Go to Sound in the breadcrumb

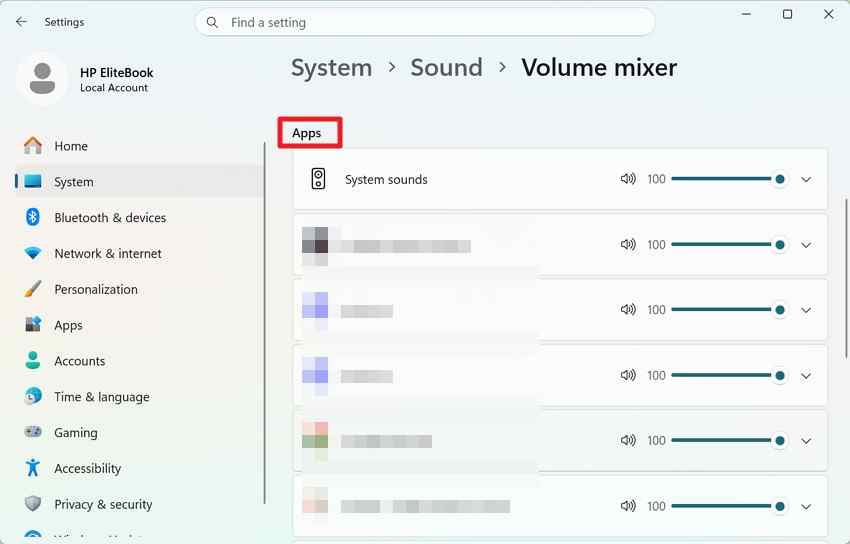point(446,68)
